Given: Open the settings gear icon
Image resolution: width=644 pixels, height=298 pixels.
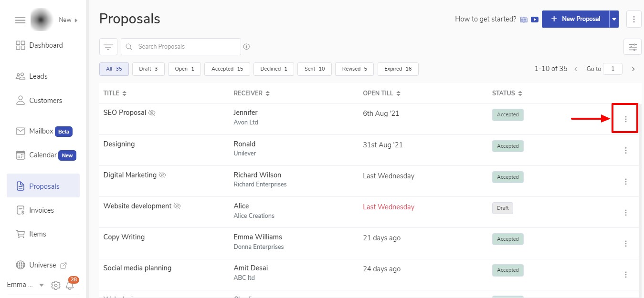Looking at the screenshot, I should (x=56, y=285).
